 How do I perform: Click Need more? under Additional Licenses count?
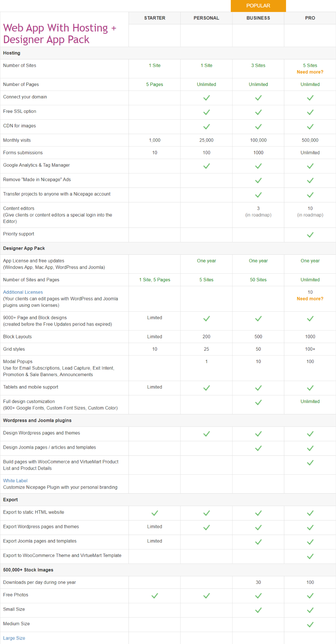pyautogui.click(x=310, y=299)
